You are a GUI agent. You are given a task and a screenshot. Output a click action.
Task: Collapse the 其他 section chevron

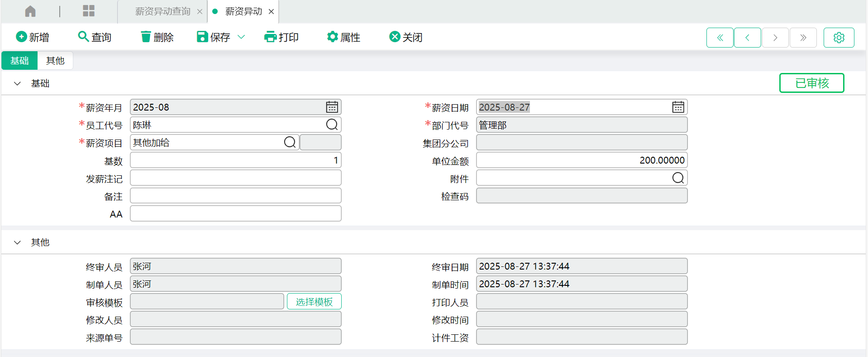[18, 243]
